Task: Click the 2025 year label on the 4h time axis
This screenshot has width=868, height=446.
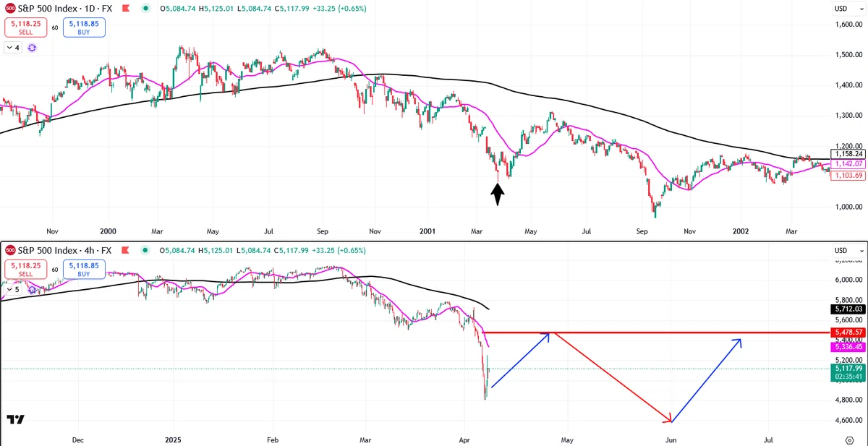Action: tap(173, 439)
